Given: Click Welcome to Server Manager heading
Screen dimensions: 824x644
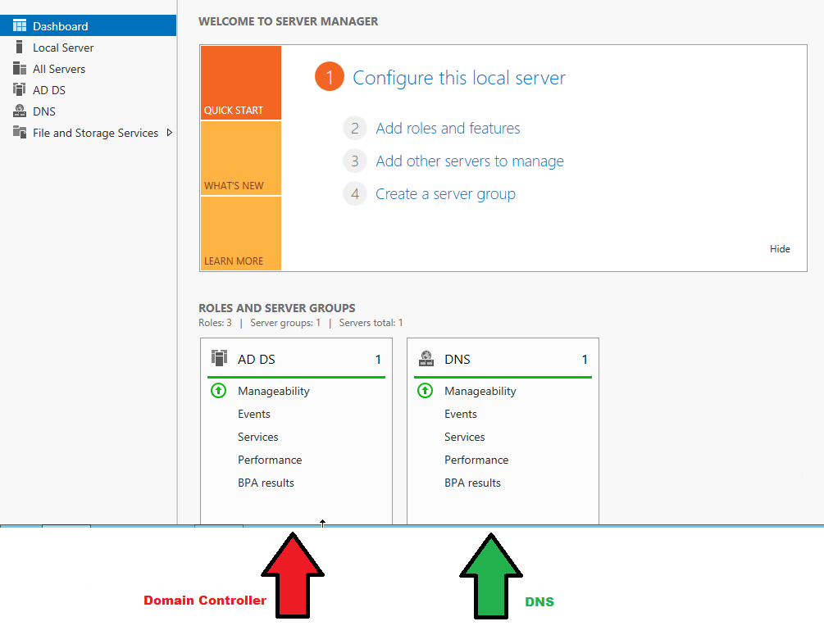Looking at the screenshot, I should click(x=288, y=21).
